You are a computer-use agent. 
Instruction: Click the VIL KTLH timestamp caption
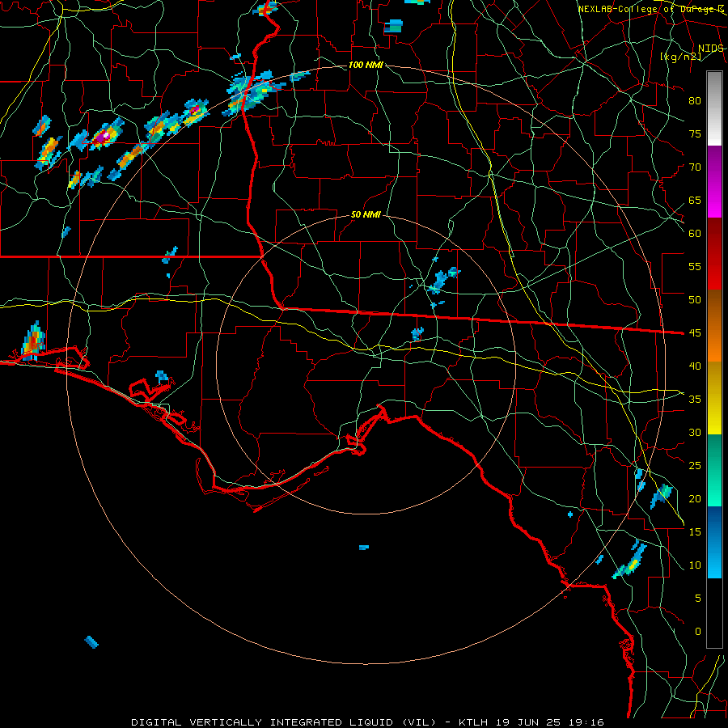(x=367, y=722)
